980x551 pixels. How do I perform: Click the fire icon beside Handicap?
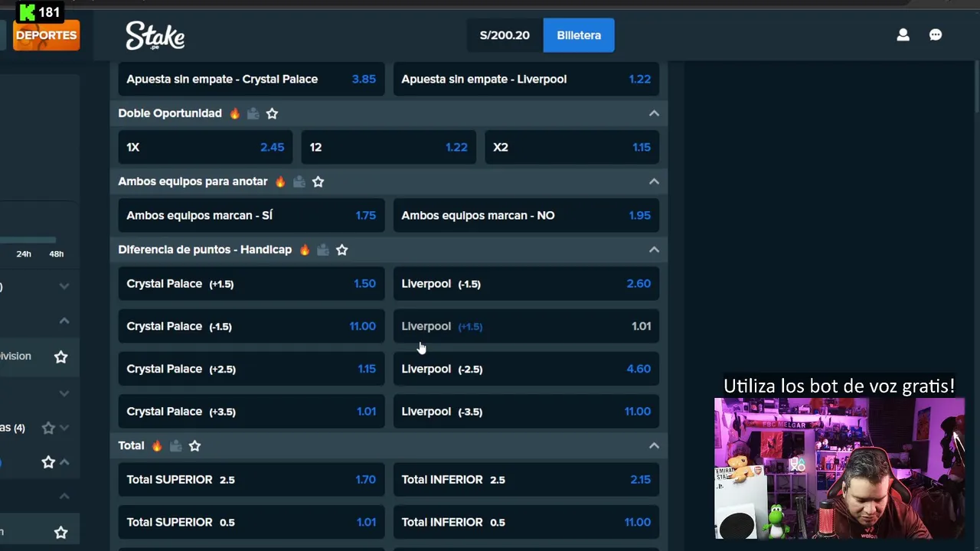tap(305, 249)
